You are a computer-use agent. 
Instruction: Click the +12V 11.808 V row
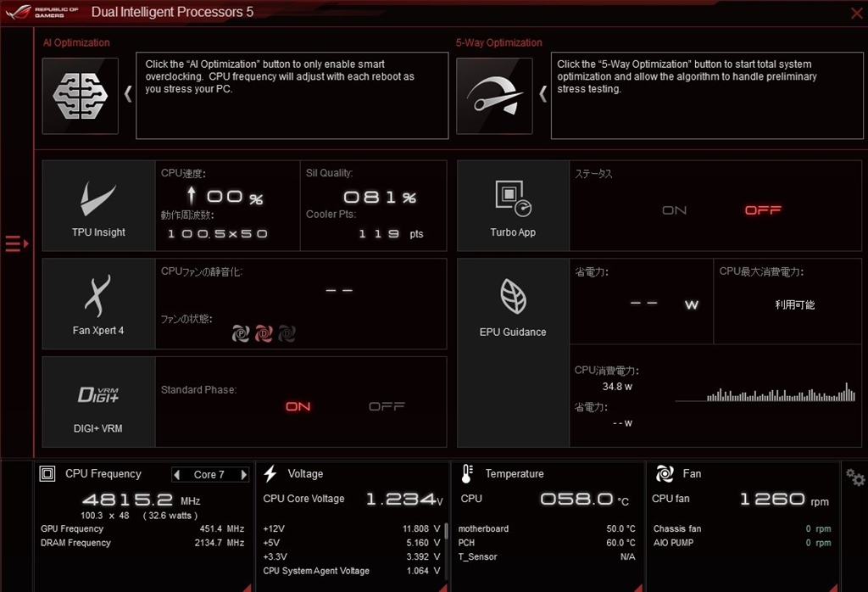352,529
